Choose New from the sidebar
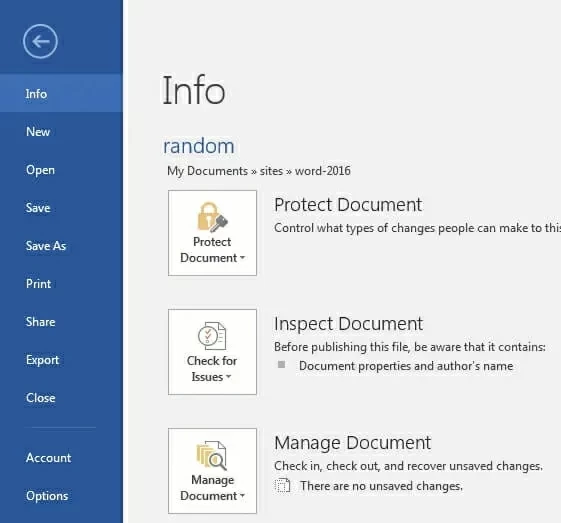 pyautogui.click(x=61, y=132)
